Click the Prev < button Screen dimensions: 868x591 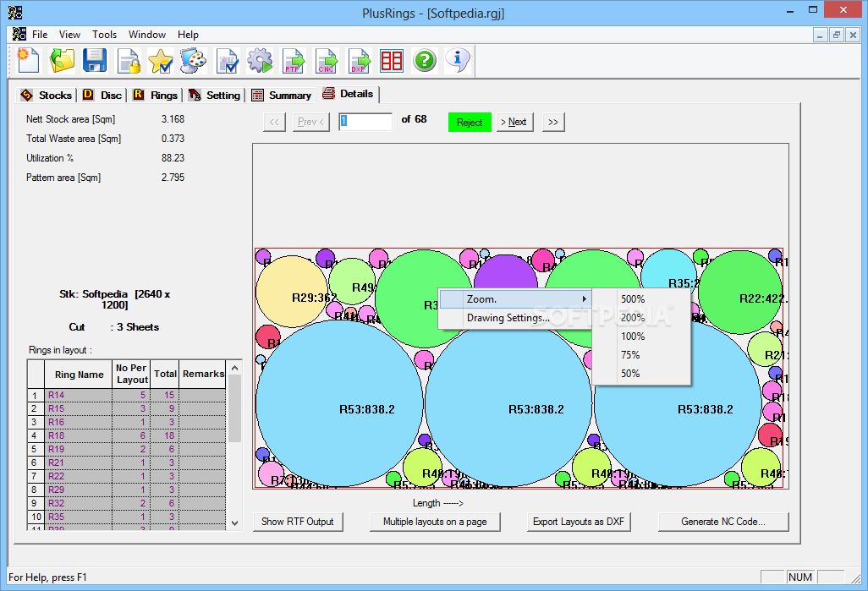coord(310,122)
